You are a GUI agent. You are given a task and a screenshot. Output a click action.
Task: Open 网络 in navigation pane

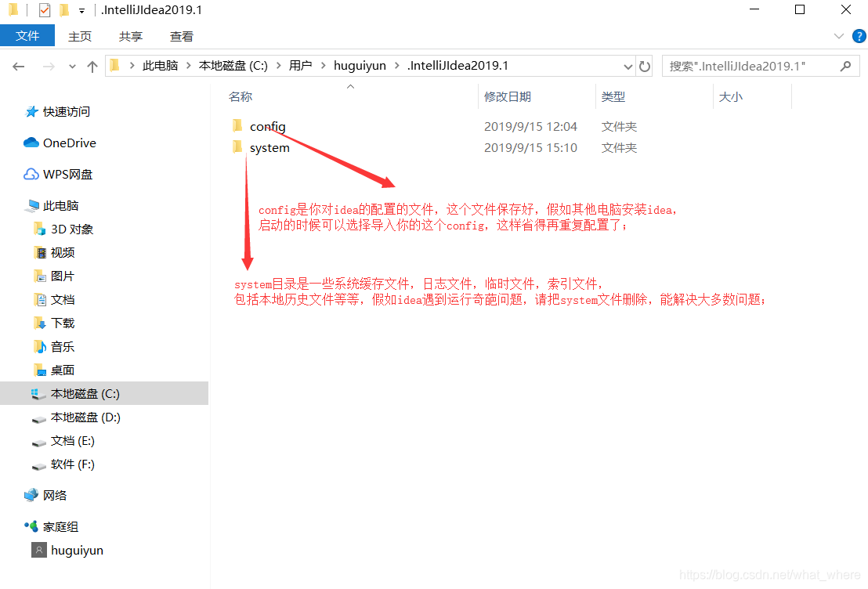(55, 496)
